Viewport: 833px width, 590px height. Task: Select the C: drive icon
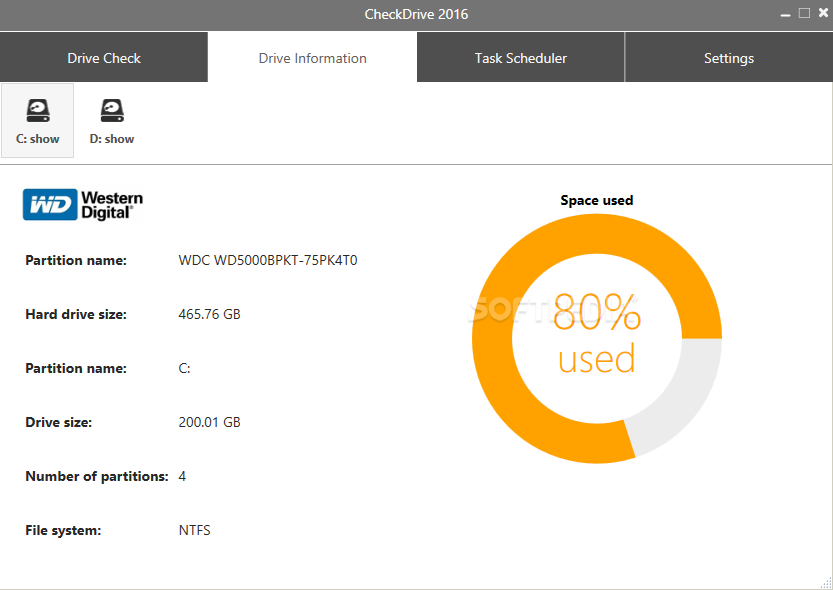pos(37,121)
